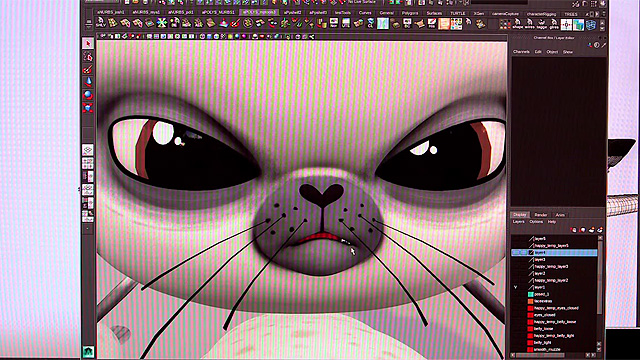
Task: Open the Options menu in Layer Editor
Action: [536, 222]
